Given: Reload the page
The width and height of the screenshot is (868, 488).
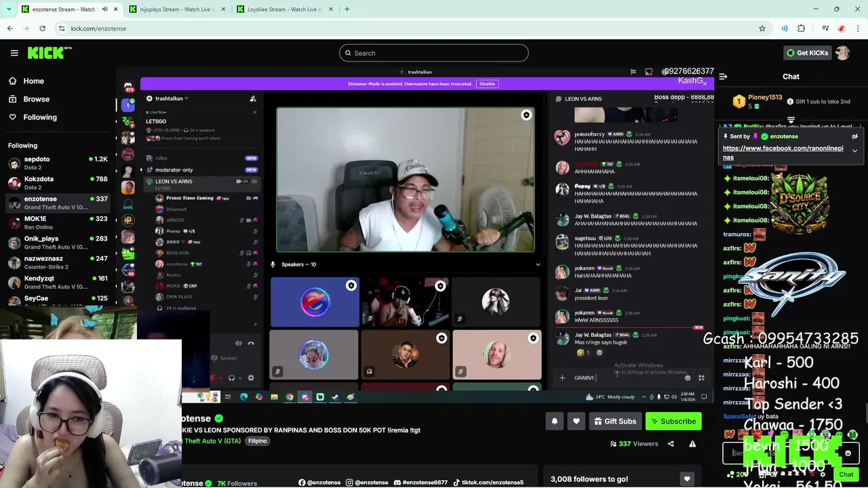Looking at the screenshot, I should click(42, 28).
